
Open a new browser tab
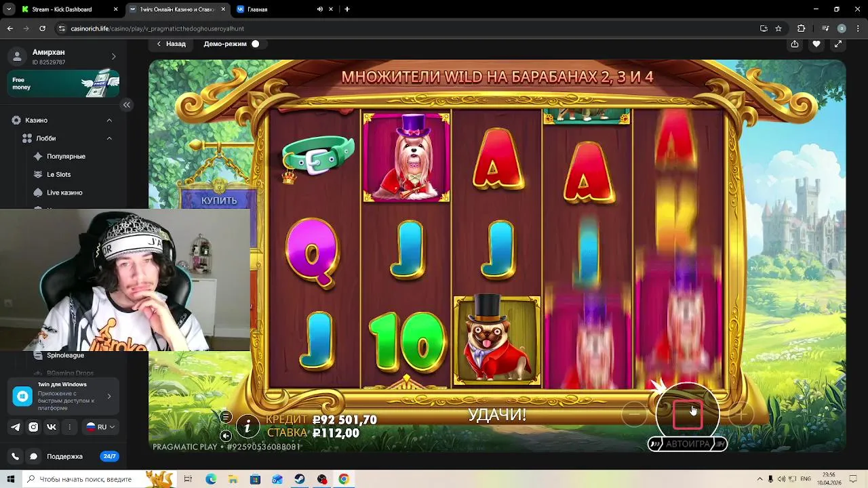[347, 9]
